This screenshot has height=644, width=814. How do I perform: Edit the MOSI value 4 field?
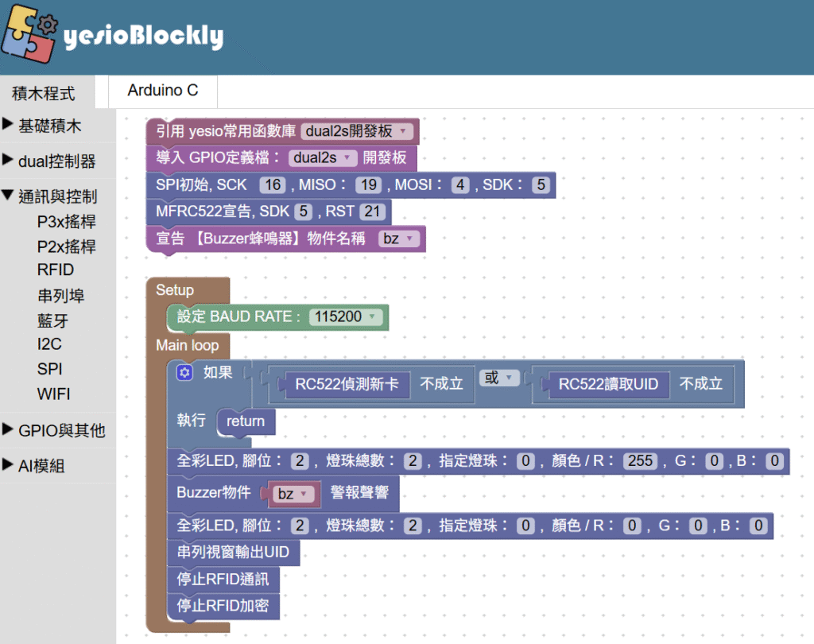(x=460, y=184)
